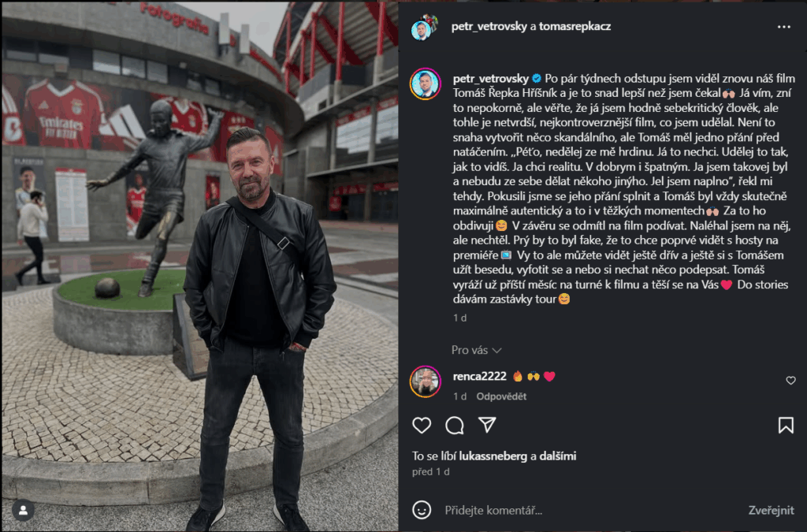Open tomasrepkacz profile from the header
Screen dimensions: 807x532
click(575, 26)
